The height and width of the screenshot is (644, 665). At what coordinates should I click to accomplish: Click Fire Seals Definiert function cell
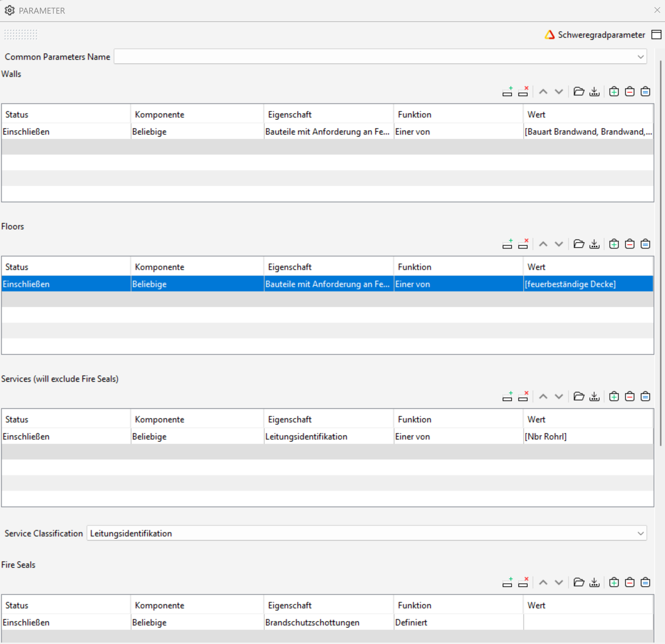[458, 623]
